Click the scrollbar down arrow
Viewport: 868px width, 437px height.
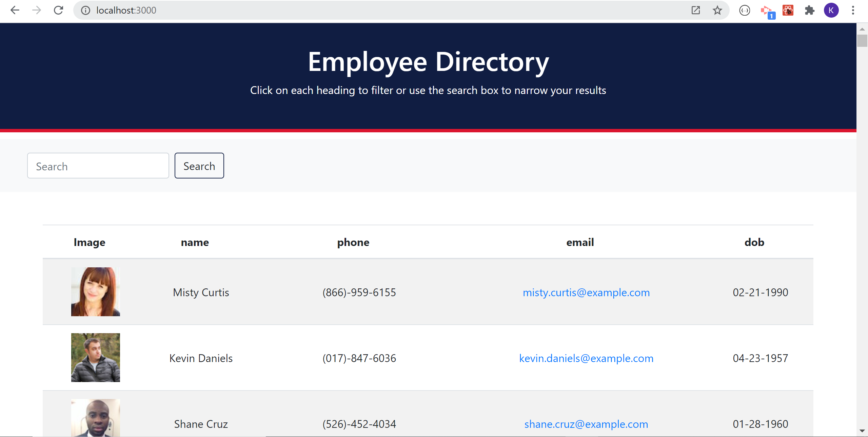(862, 431)
